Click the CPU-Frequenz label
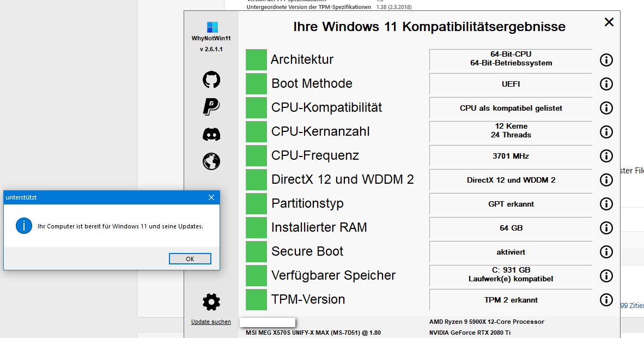The image size is (644, 338). pos(315,155)
